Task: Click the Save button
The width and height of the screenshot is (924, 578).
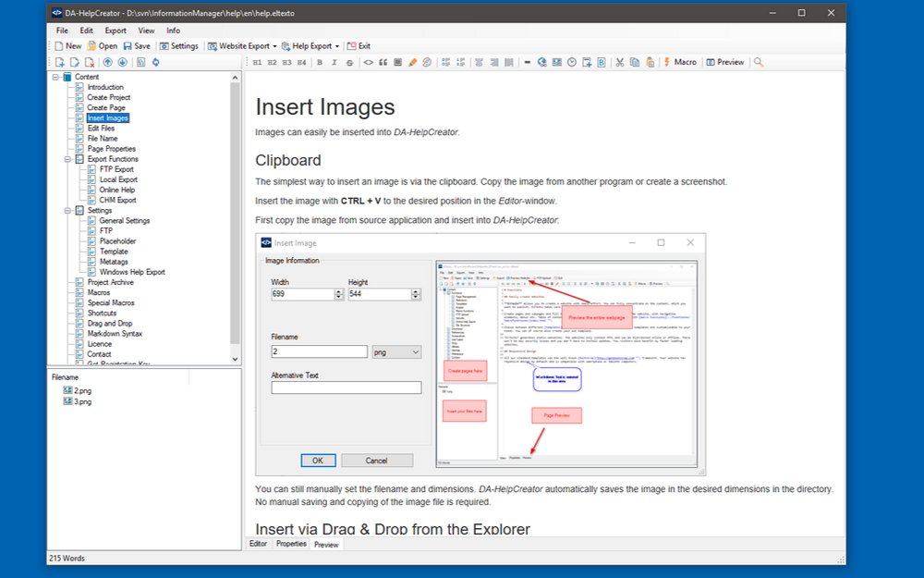Action: tap(137, 46)
